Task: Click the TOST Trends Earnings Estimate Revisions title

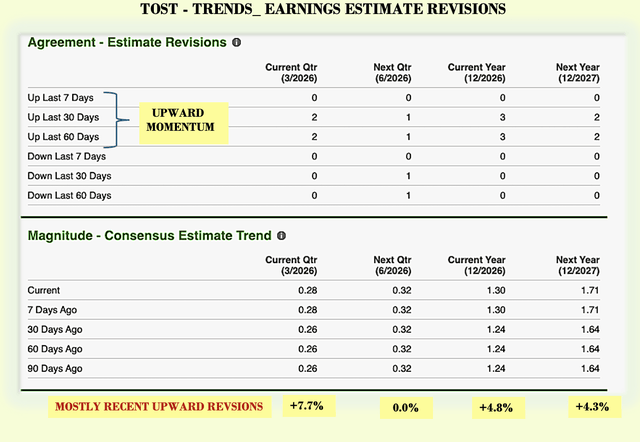Action: tap(323, 9)
